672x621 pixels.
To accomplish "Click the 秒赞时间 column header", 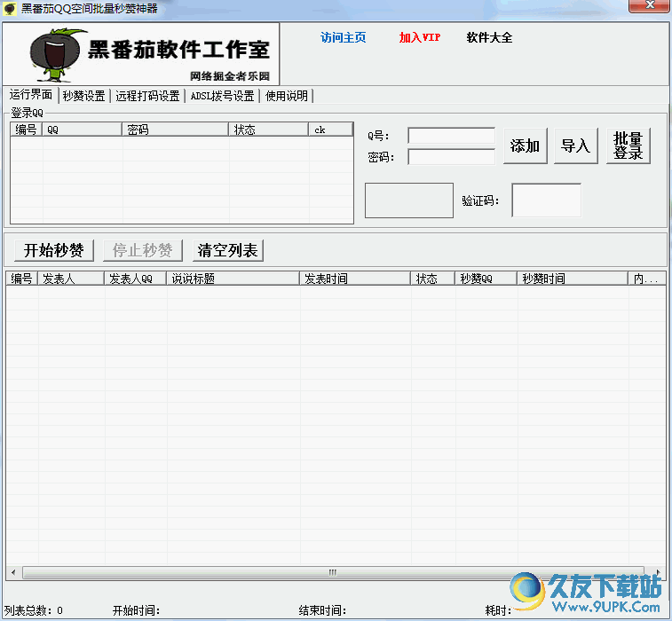I will coord(573,279).
